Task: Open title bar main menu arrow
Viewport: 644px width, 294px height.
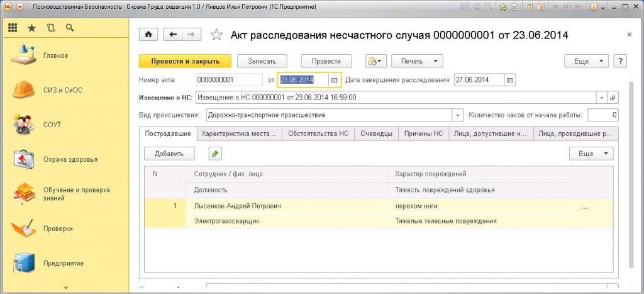Action: coord(19,7)
